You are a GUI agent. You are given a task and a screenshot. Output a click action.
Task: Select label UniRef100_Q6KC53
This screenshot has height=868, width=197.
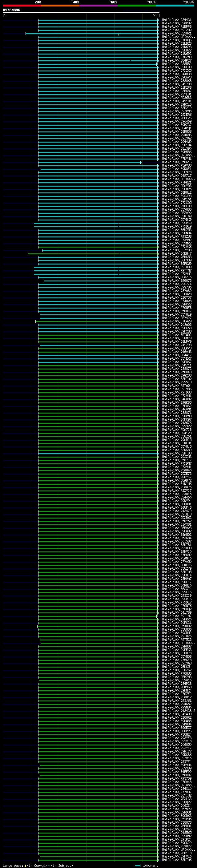[176, 257]
